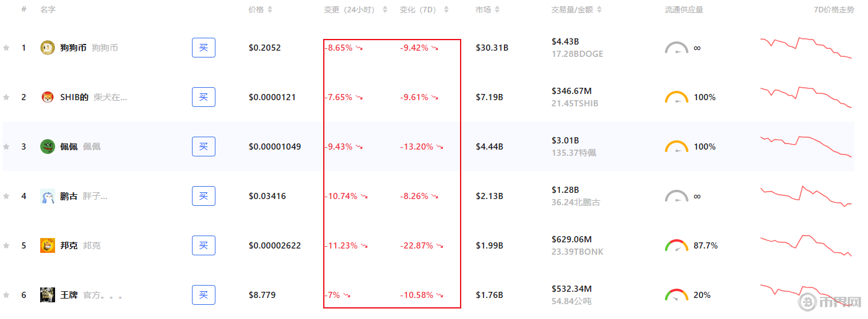Click the Bonk coin logo icon
This screenshot has height=319, width=868.
[x=48, y=245]
